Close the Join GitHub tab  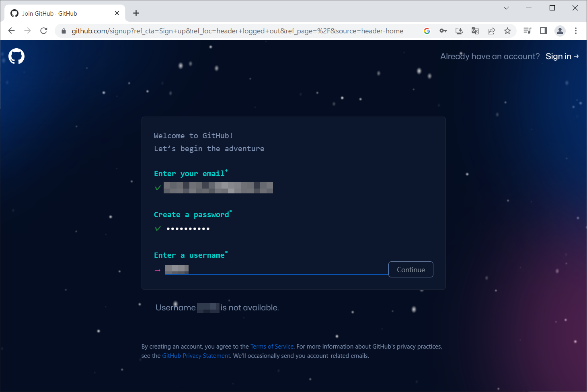[117, 13]
